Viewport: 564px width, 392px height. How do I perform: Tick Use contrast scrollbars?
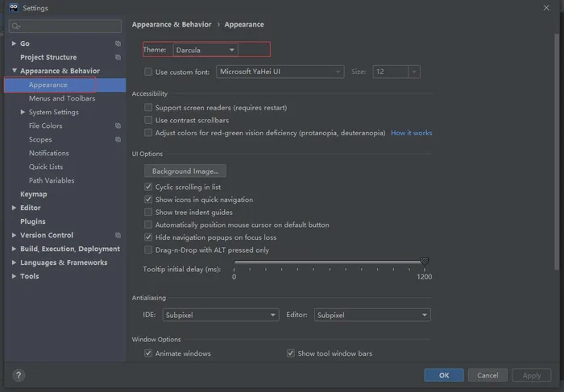coord(148,120)
